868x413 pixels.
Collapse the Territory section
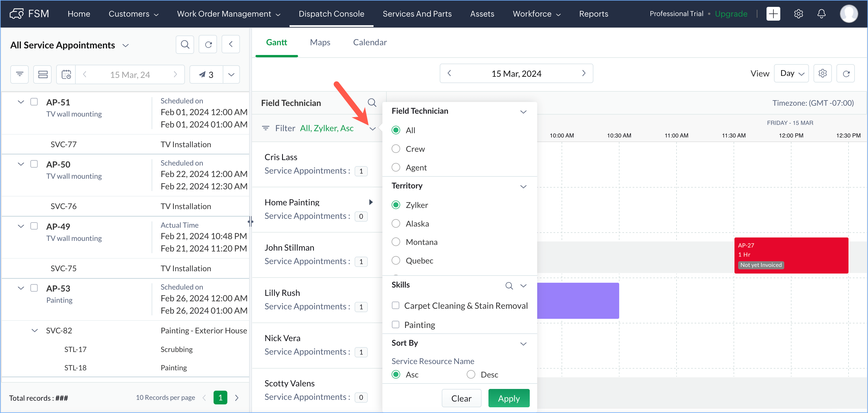click(523, 186)
